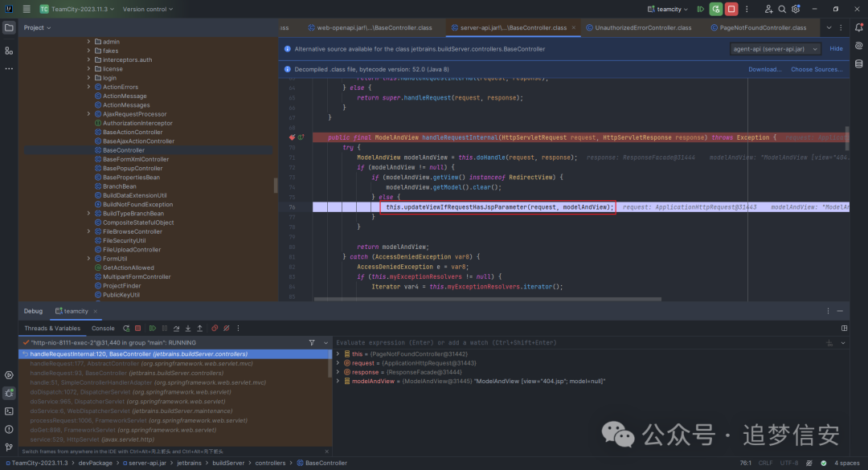The image size is (868, 470).
Task: Open the Notifications bell icon
Action: click(858, 27)
